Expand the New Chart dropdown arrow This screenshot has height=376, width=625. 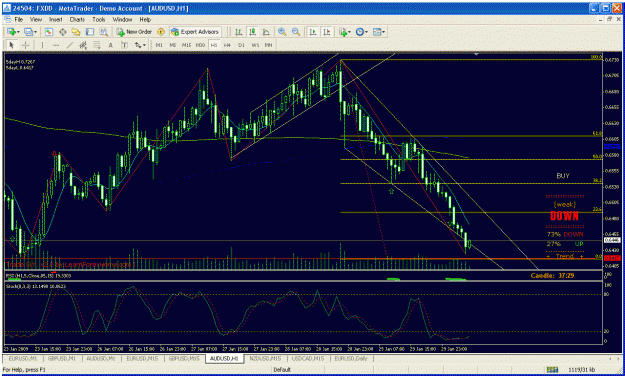[18, 32]
